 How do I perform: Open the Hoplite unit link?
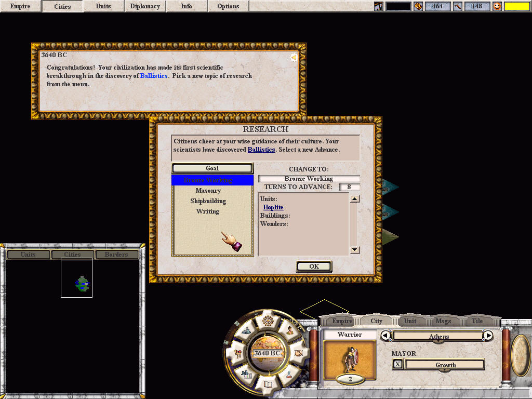273,207
